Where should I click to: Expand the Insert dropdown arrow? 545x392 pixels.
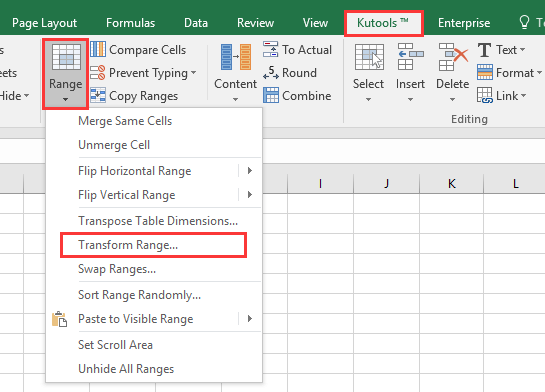[x=410, y=100]
